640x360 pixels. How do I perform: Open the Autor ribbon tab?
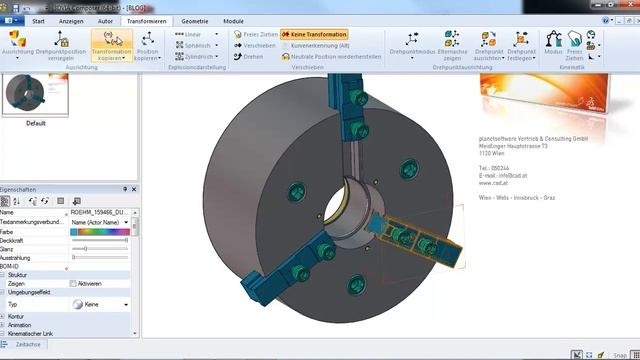pyautogui.click(x=105, y=21)
